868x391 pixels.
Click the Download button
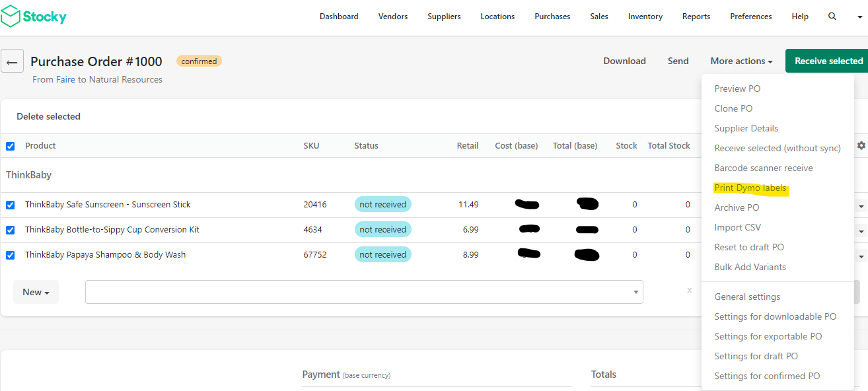click(624, 61)
